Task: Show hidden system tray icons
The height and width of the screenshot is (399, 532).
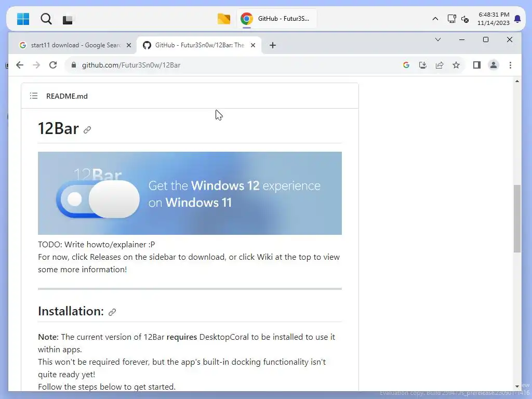Action: click(x=435, y=19)
